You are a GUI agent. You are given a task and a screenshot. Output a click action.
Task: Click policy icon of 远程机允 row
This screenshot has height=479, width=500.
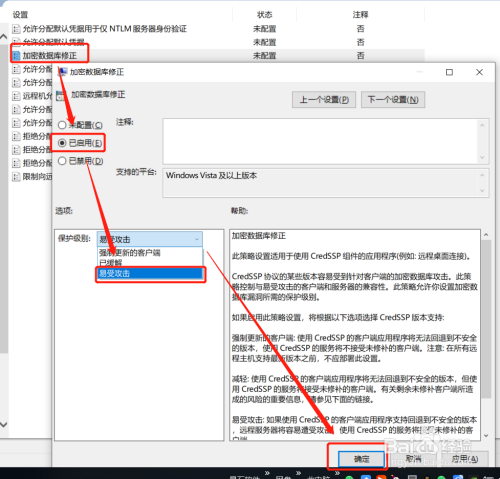tap(16, 96)
